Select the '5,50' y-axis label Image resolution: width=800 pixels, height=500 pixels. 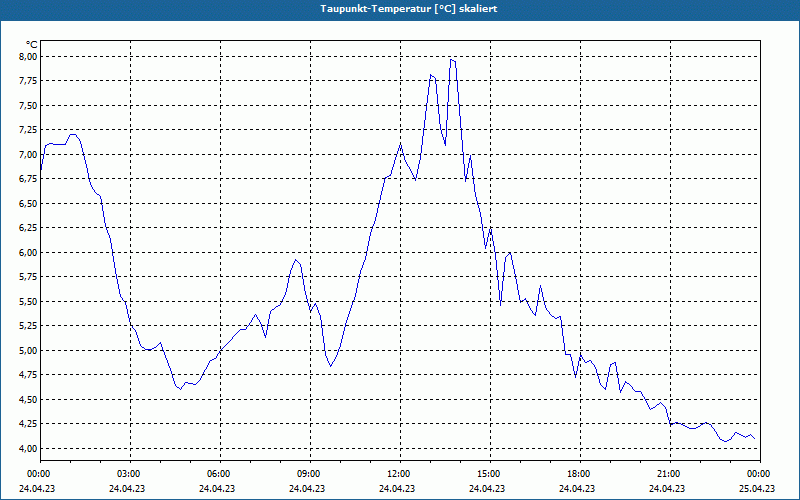click(29, 302)
